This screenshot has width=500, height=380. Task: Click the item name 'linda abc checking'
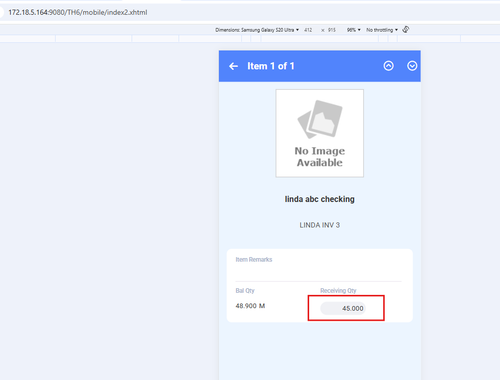pyautogui.click(x=319, y=199)
